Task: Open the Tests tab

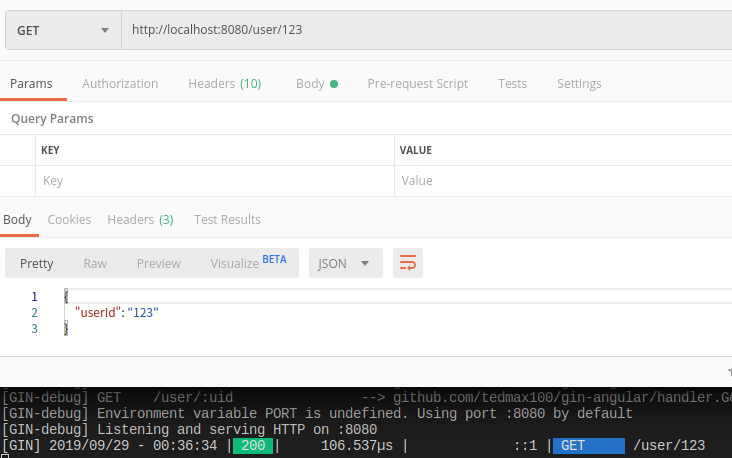Action: coord(512,84)
